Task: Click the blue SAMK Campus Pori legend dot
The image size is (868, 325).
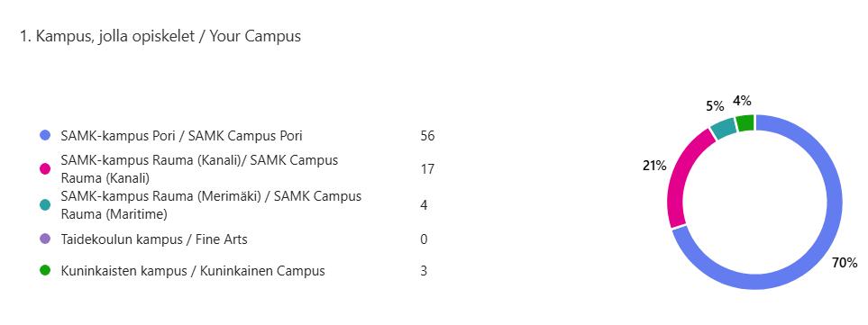Action: (45, 135)
